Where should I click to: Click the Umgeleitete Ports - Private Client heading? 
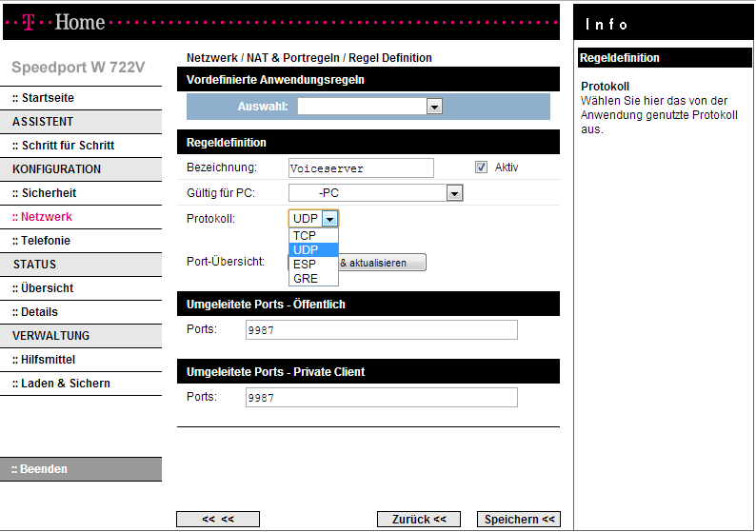point(275,371)
